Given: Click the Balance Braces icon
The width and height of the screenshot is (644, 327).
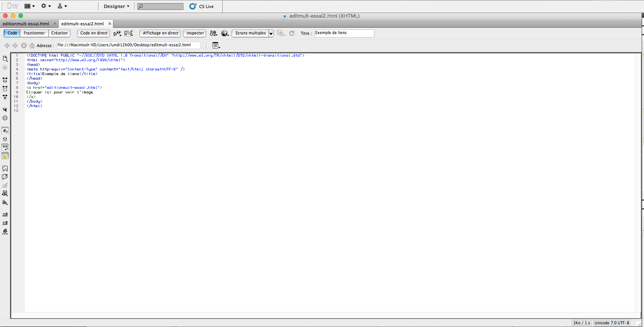Looking at the screenshot, I should (x=5, y=118).
